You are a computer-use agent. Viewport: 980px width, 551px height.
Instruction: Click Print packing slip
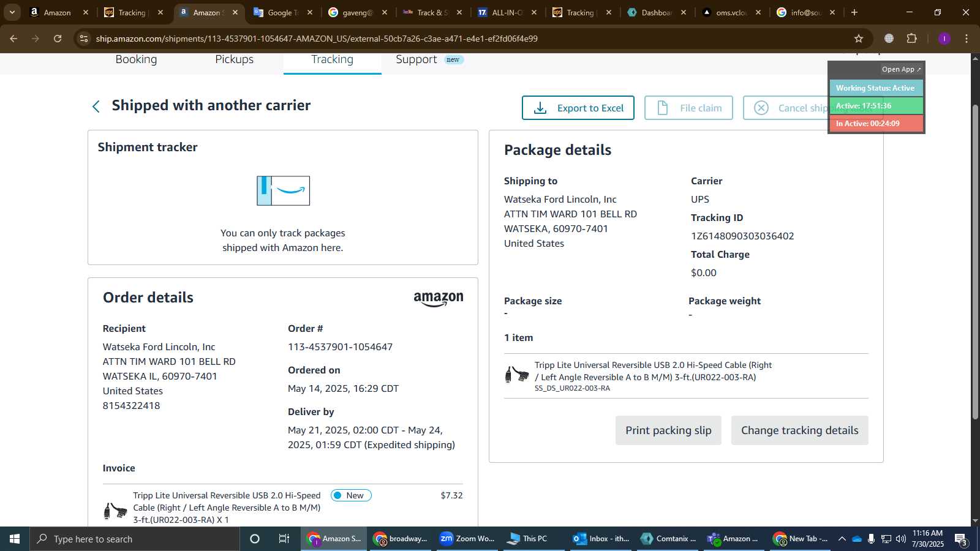pyautogui.click(x=668, y=430)
